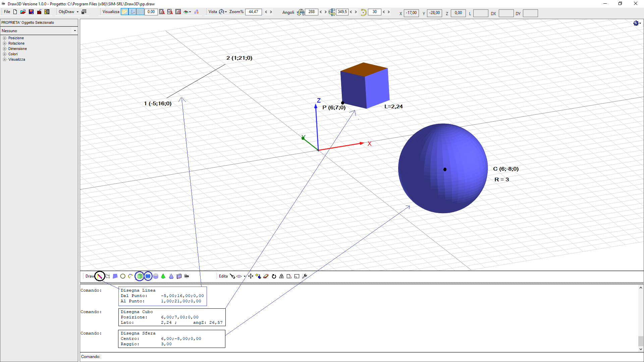Choose the arc drawing tool
Viewport: 644px width, 362px height.
(x=130, y=276)
